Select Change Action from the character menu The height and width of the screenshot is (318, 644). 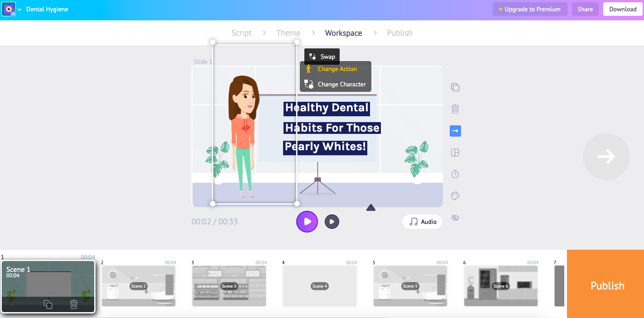pyautogui.click(x=337, y=69)
